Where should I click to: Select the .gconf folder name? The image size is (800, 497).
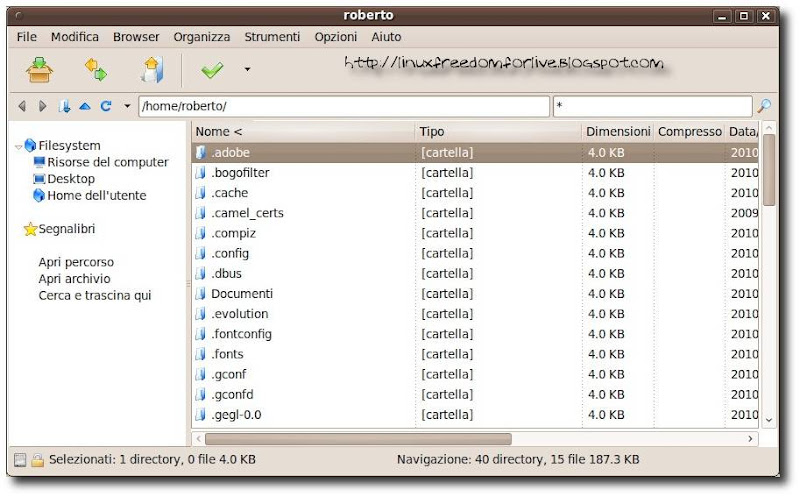[229, 375]
